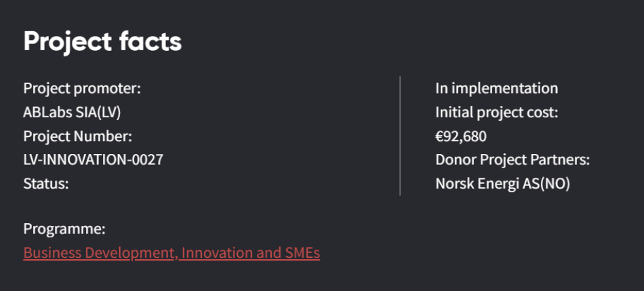Select the "Status:" label

46,183
